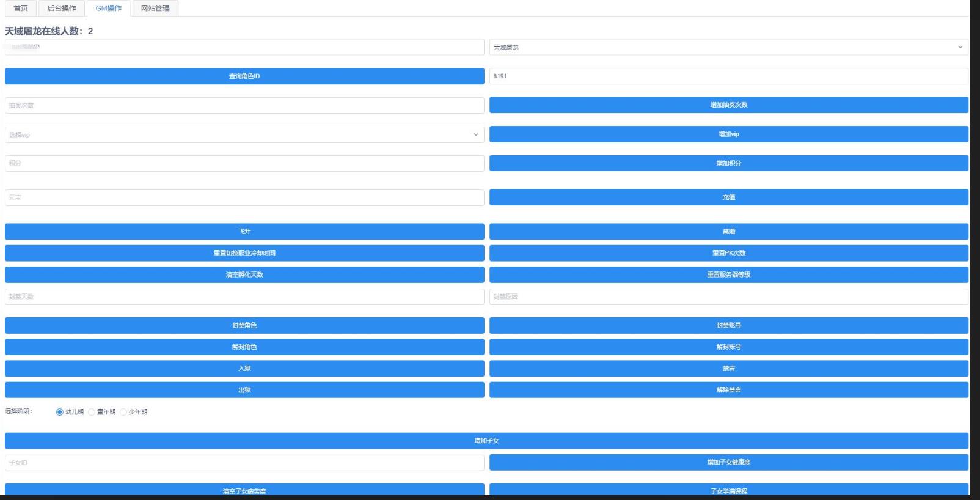The width and height of the screenshot is (980, 500).
Task: Choose the 童年期 stage option
Action: 92,412
